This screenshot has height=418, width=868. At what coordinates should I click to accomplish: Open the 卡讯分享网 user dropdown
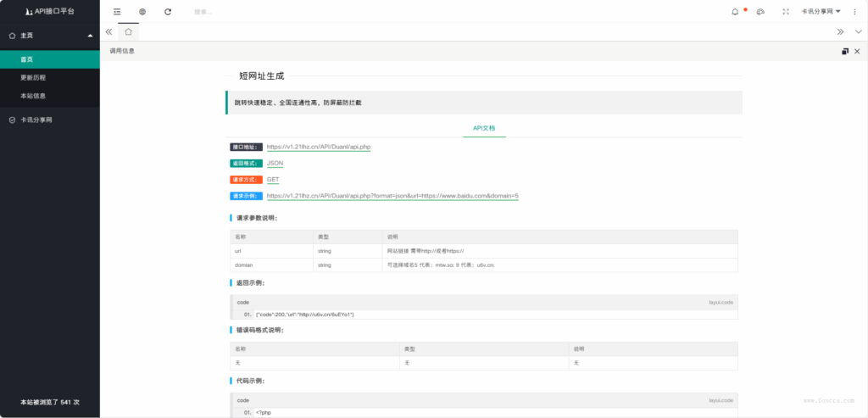(x=821, y=12)
